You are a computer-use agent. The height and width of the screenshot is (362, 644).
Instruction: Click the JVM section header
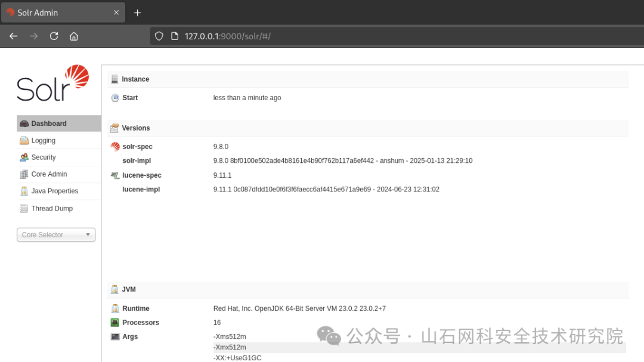[368, 289]
